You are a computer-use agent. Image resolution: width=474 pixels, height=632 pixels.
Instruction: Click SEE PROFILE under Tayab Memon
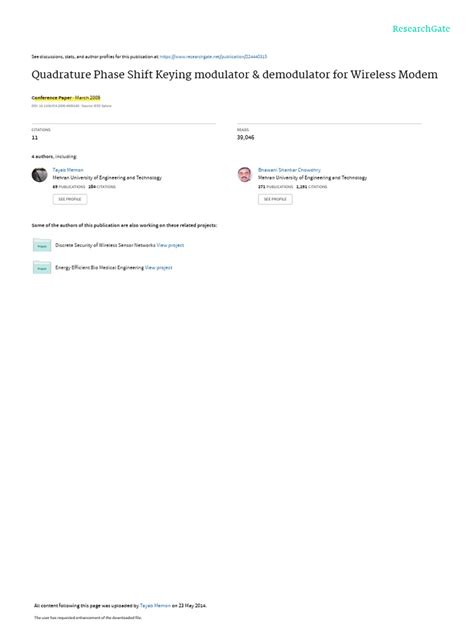70,199
